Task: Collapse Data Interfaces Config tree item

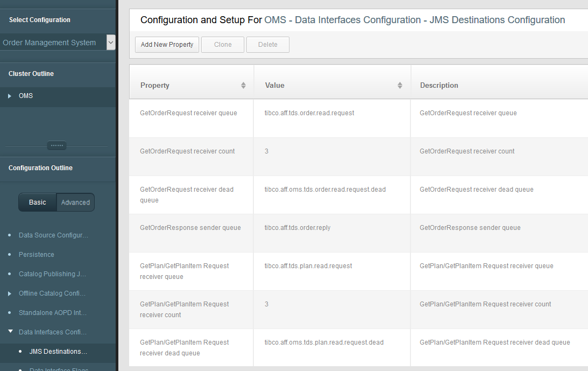Action: pos(10,332)
